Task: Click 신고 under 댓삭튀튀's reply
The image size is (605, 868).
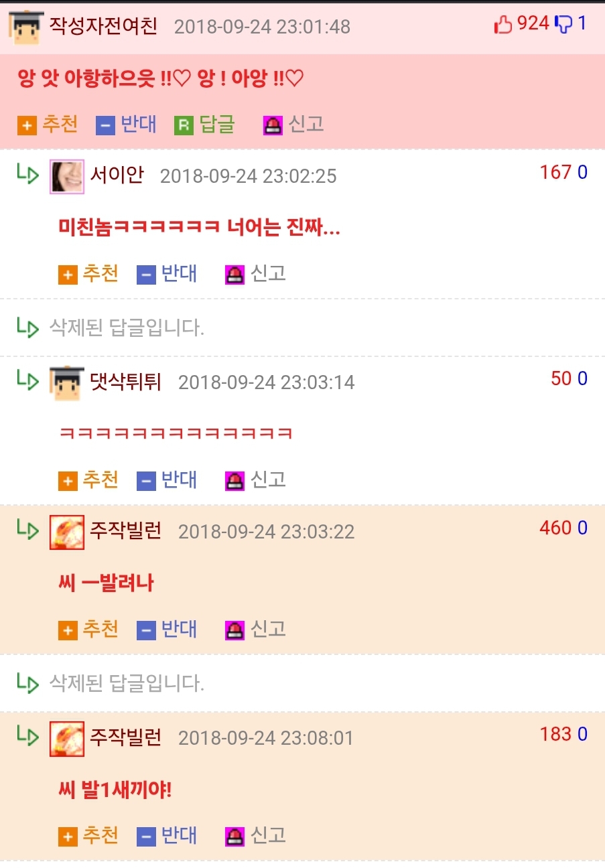Action: [x=268, y=480]
